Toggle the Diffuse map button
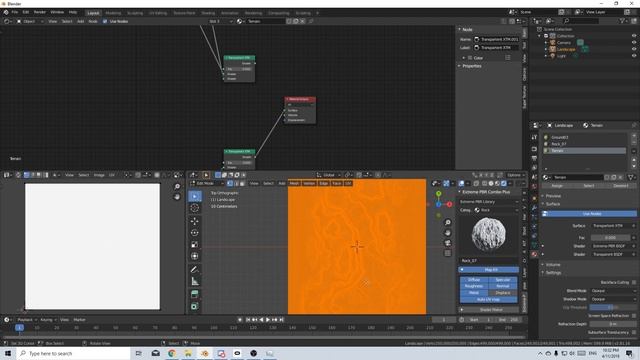 pos(474,280)
